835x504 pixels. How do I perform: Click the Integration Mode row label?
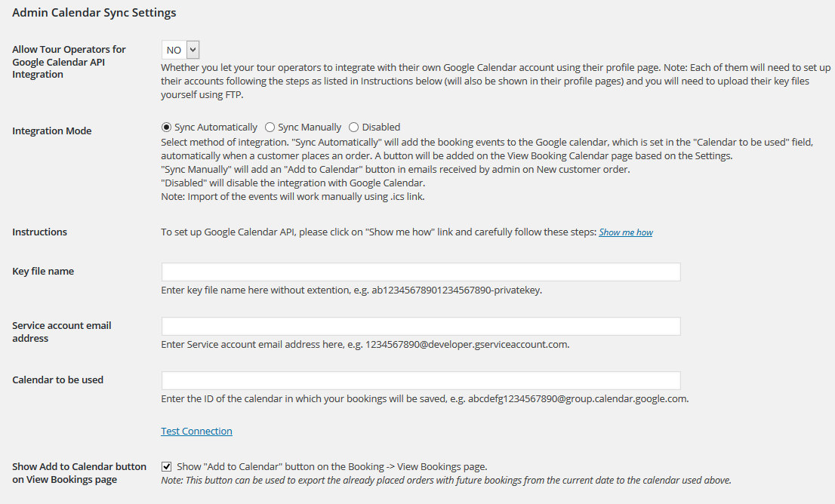(x=51, y=131)
